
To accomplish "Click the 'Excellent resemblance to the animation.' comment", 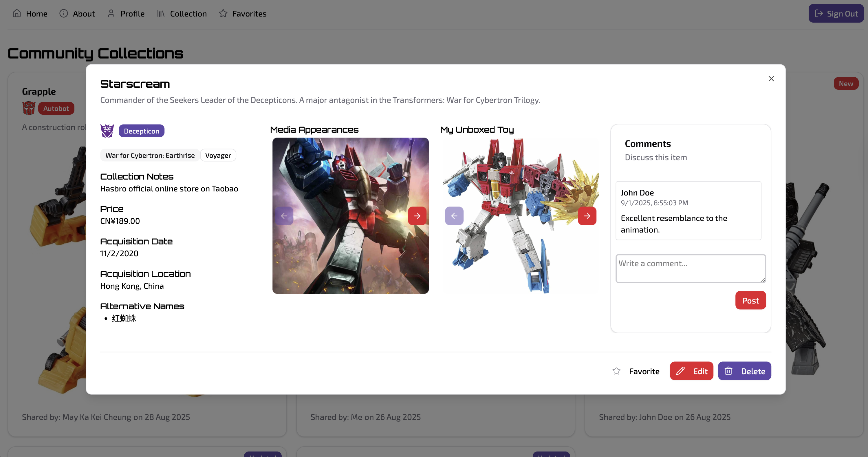I will pos(674,224).
